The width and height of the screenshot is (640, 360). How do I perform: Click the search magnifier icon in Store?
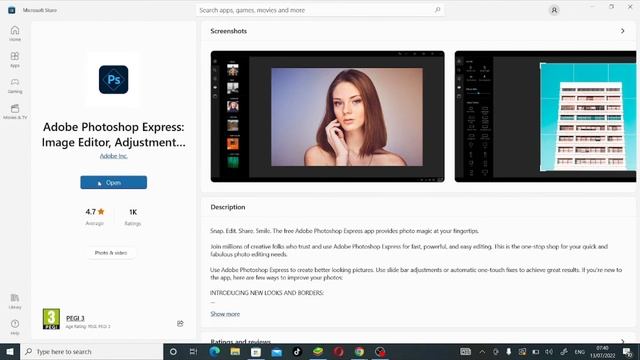point(438,10)
